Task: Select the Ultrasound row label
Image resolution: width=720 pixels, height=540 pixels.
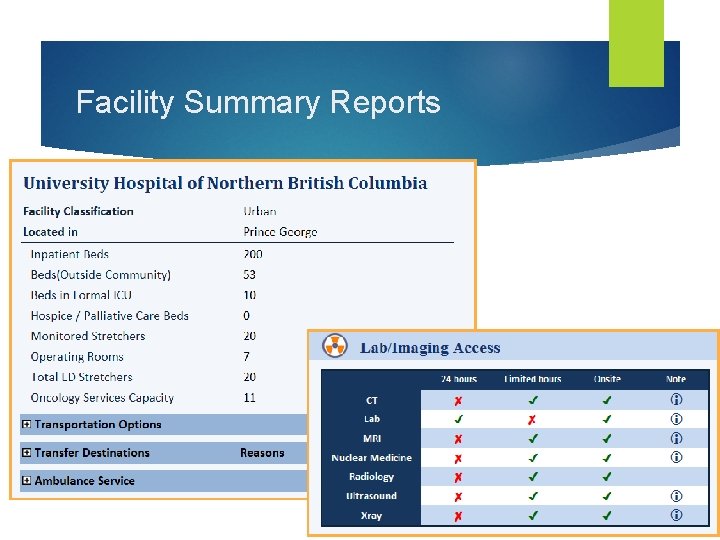Action: [371, 496]
